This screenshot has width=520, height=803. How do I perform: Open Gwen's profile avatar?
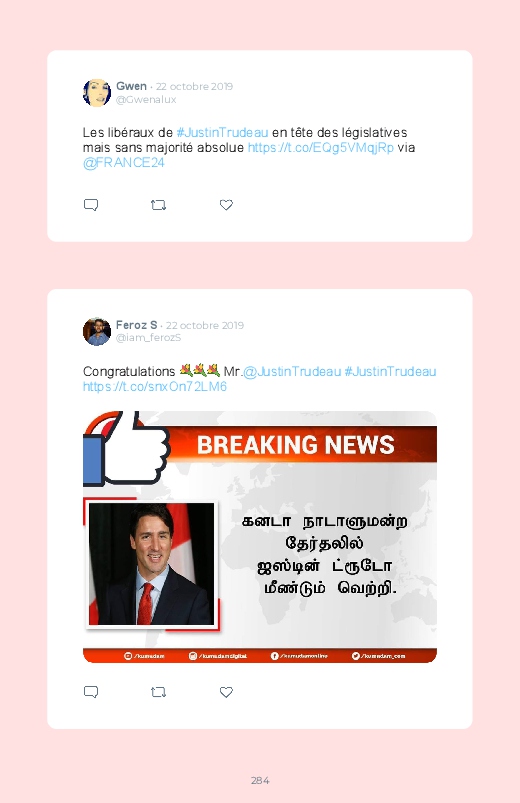[x=97, y=93]
